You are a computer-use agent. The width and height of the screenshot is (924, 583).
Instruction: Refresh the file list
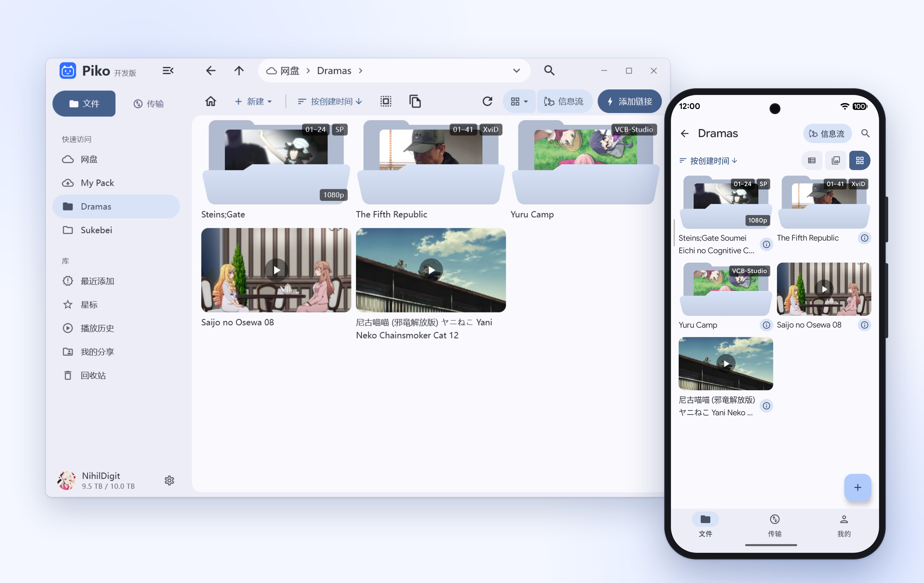pyautogui.click(x=487, y=101)
